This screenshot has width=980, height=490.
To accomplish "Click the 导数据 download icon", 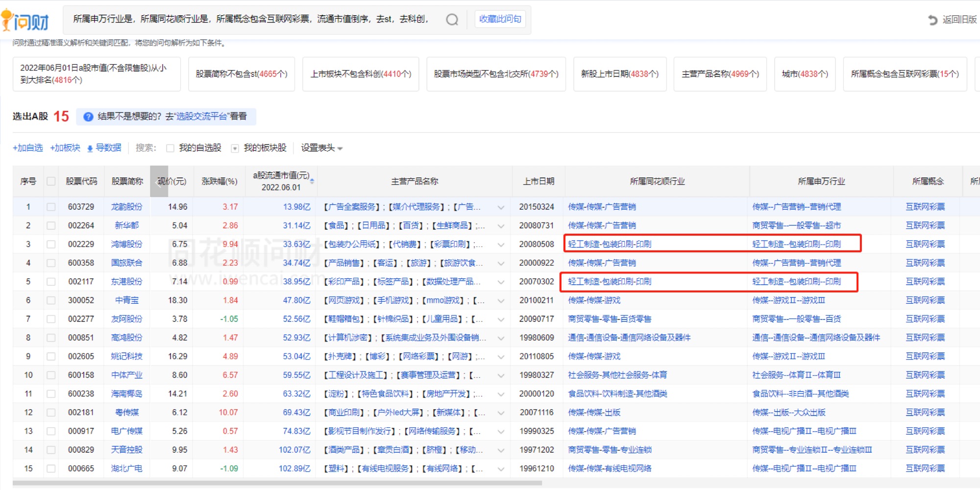I will (x=90, y=148).
